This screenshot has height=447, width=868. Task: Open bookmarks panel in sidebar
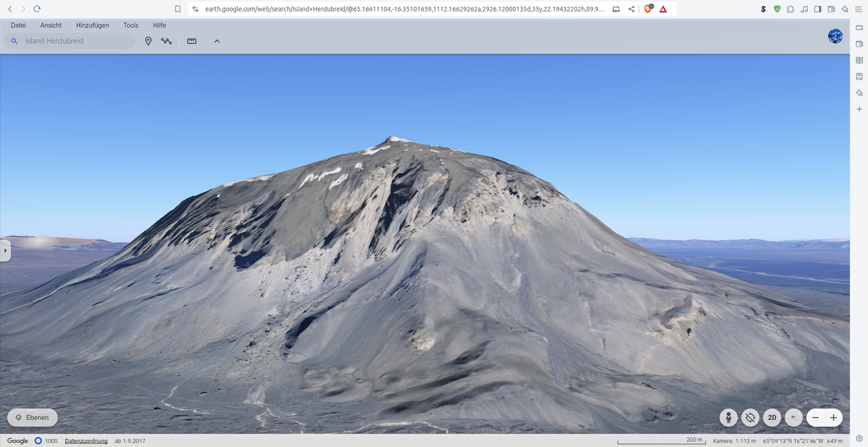(859, 76)
